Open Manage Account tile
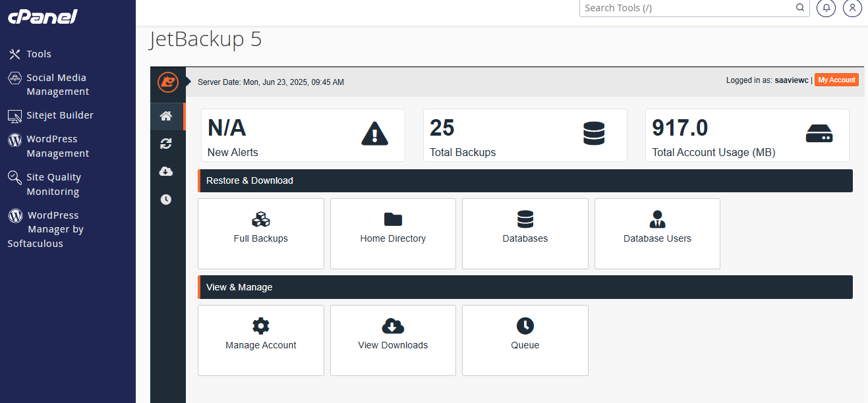Screen dimensions: 868x403 pos(261,340)
